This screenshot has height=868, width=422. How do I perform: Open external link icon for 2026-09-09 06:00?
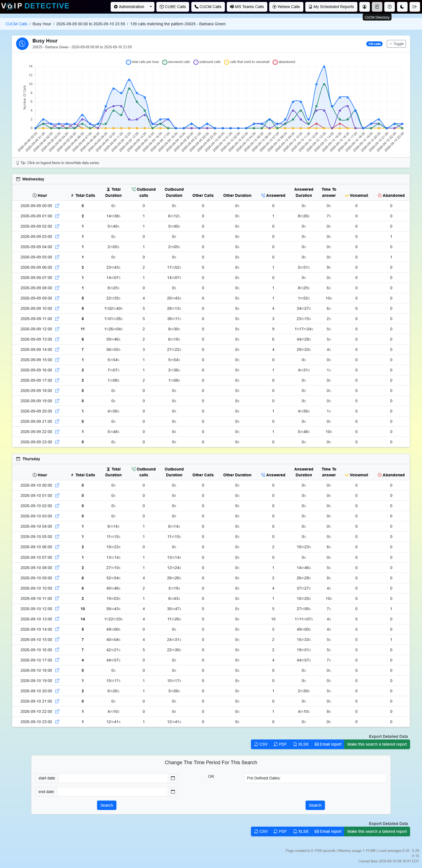(57, 267)
